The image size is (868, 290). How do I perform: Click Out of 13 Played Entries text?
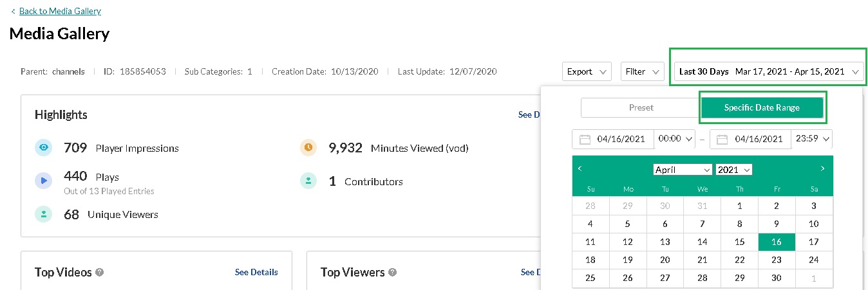coord(109,191)
